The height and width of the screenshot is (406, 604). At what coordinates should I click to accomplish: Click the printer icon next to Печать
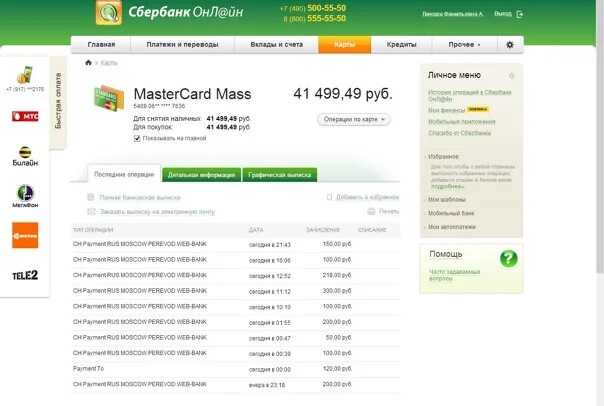click(x=371, y=211)
